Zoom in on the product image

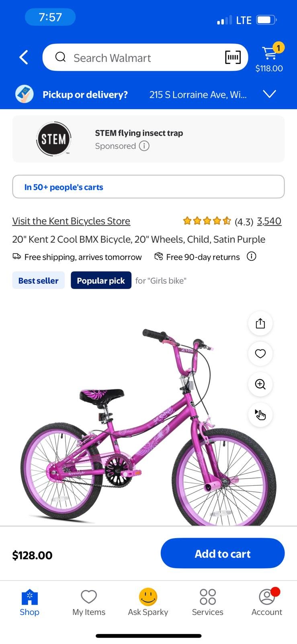tap(260, 384)
